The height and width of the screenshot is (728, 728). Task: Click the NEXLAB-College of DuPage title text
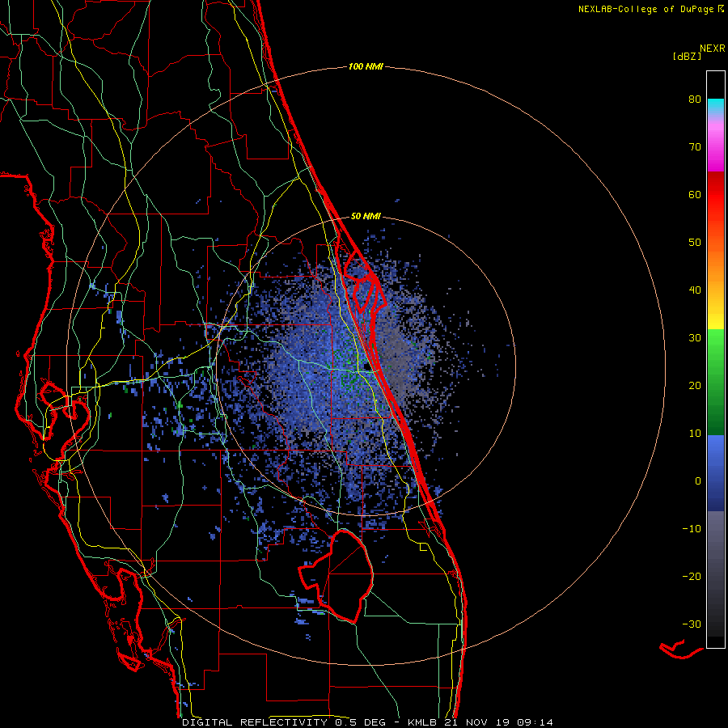pos(645,9)
